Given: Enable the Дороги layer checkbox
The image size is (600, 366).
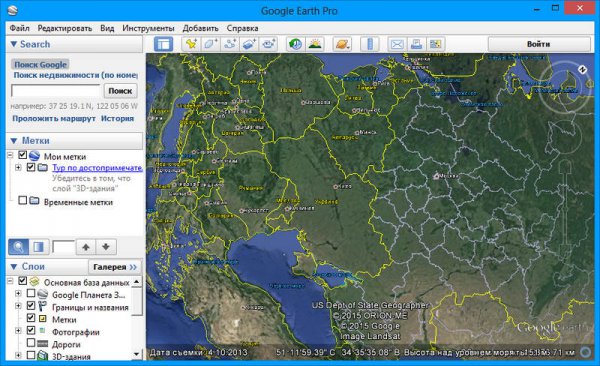Looking at the screenshot, I should (x=31, y=342).
